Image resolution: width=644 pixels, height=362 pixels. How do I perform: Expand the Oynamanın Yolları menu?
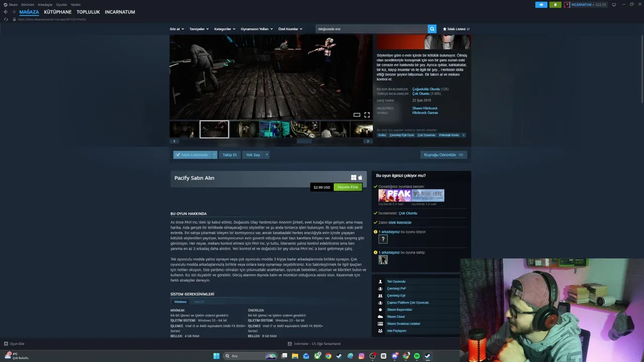[x=257, y=29]
